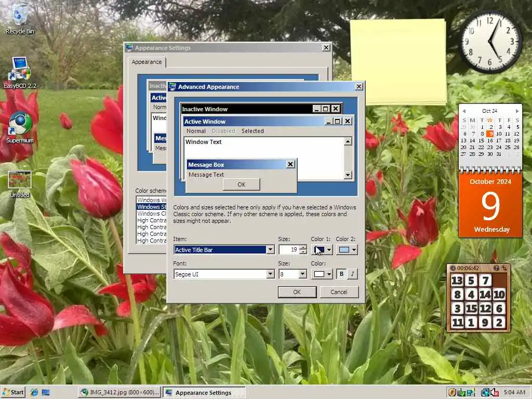Click the taskbar clock showing 5:04 AM
This screenshot has height=399, width=532.
514,393
